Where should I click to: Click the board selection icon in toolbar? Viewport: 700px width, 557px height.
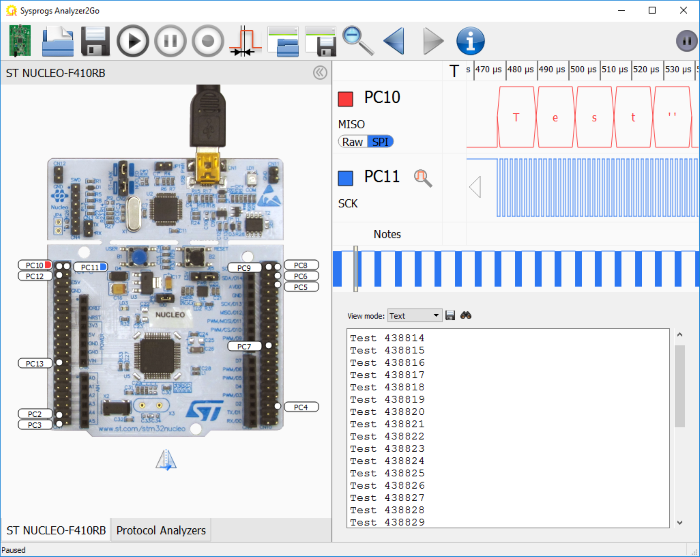[x=20, y=41]
